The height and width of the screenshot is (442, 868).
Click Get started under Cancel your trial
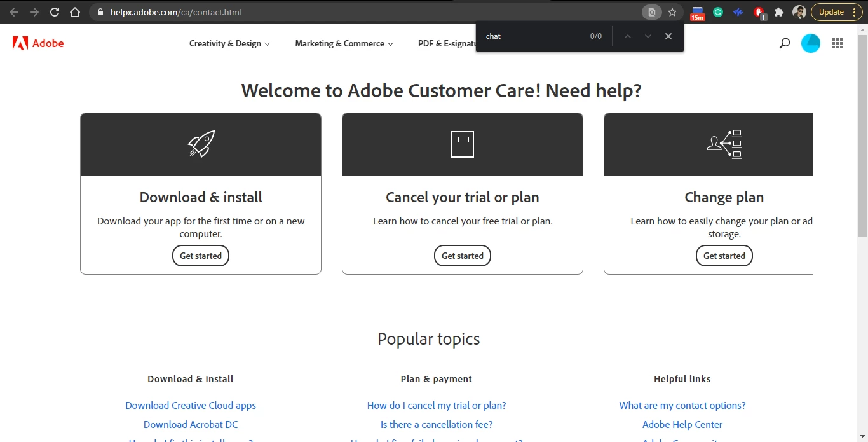[x=463, y=256]
